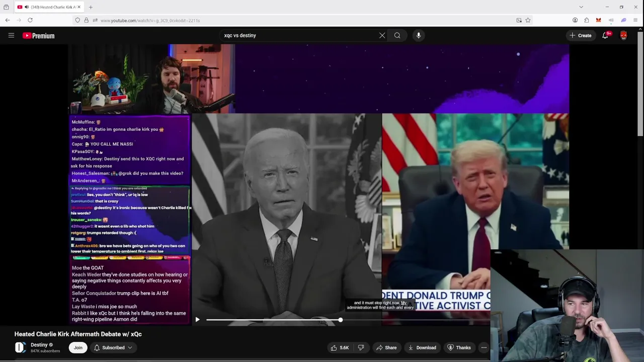644x362 pixels.
Task: Open site permissions icon in address bar
Action: [95, 20]
